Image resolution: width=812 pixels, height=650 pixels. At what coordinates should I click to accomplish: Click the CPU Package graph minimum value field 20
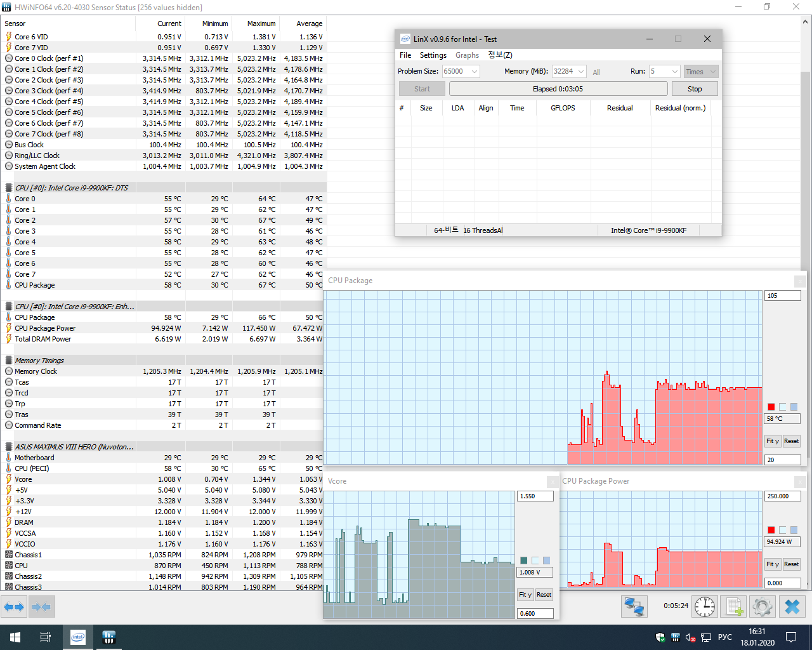[x=783, y=460]
